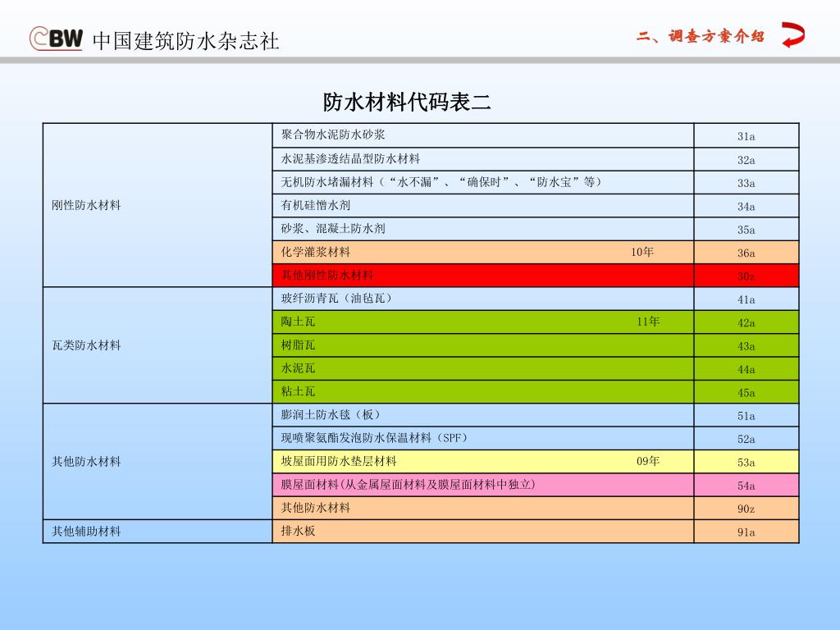Click code cell 53a
The height and width of the screenshot is (630, 840).
point(746,461)
